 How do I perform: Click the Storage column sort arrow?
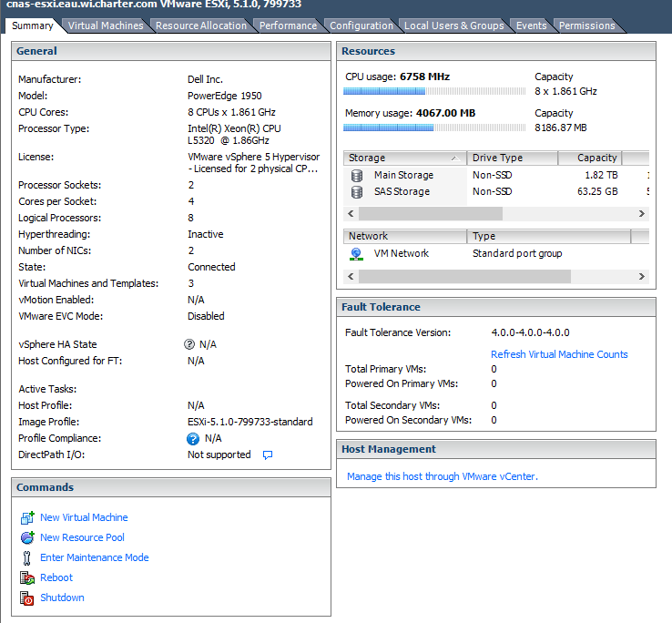pos(455,158)
